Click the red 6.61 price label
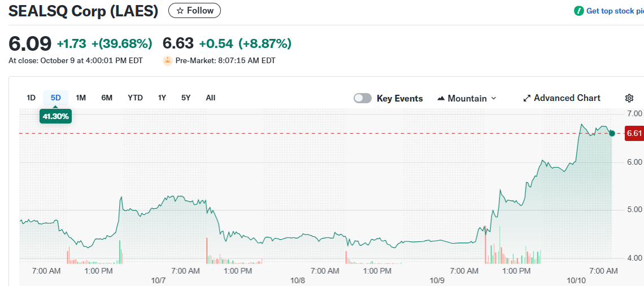This screenshot has height=286, width=644. point(634,134)
